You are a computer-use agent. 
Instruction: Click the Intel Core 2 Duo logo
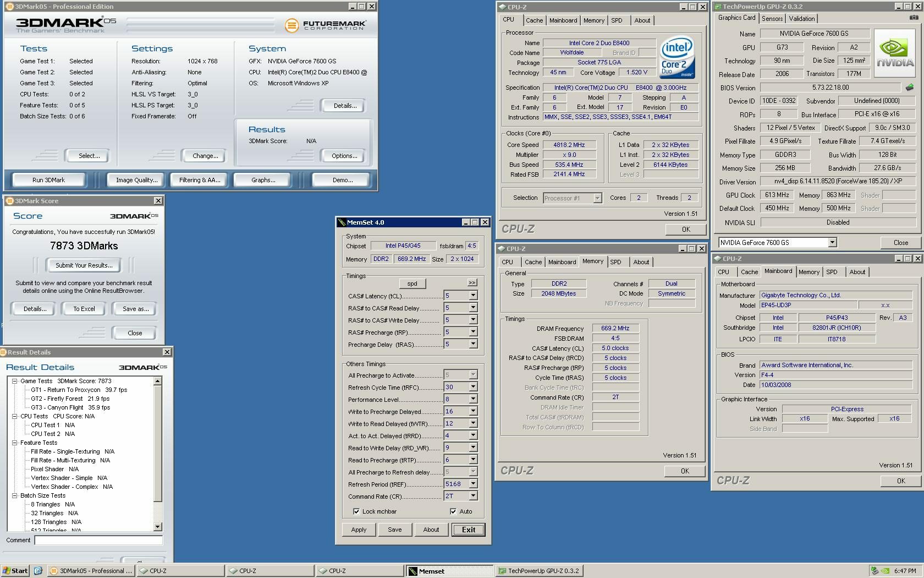click(677, 57)
